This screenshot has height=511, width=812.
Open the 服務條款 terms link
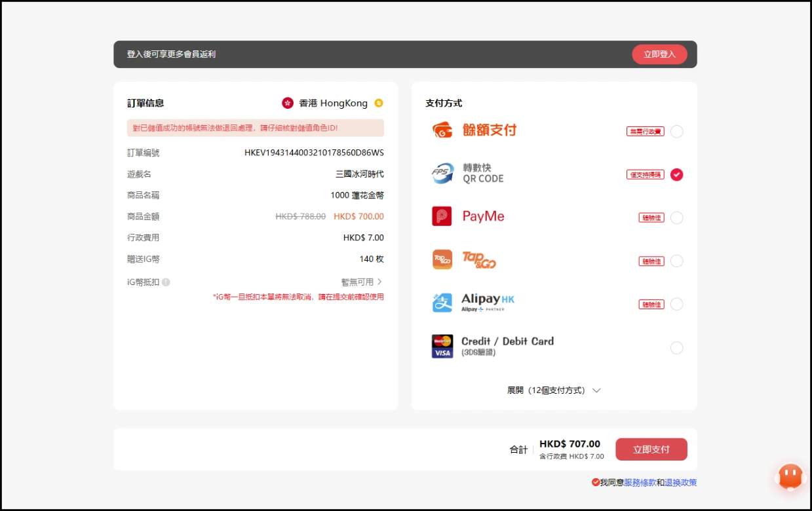click(x=640, y=483)
